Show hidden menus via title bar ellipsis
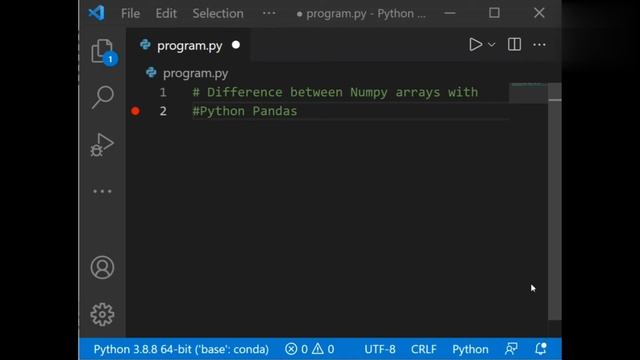Viewport: 640px width, 360px height. 269,13
